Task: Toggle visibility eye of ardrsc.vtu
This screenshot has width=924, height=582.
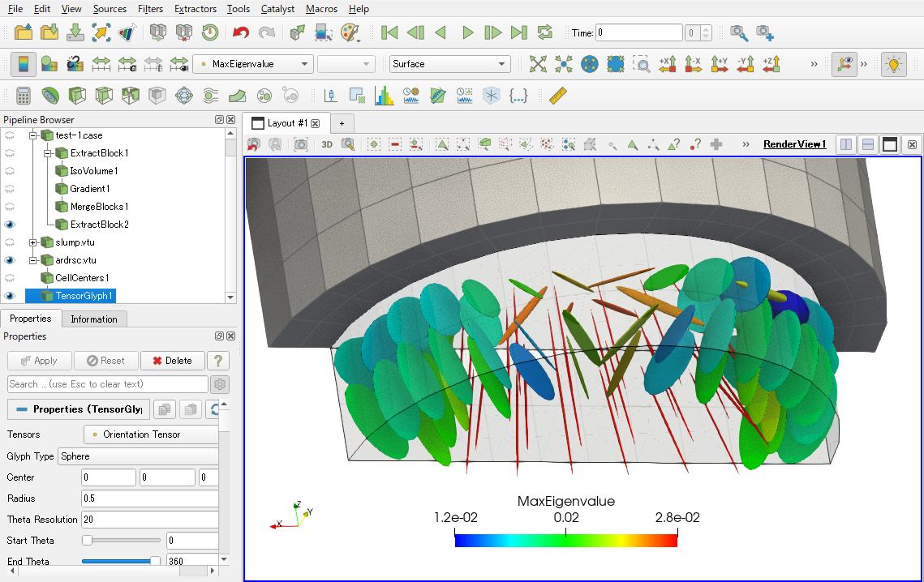Action: [x=11, y=260]
